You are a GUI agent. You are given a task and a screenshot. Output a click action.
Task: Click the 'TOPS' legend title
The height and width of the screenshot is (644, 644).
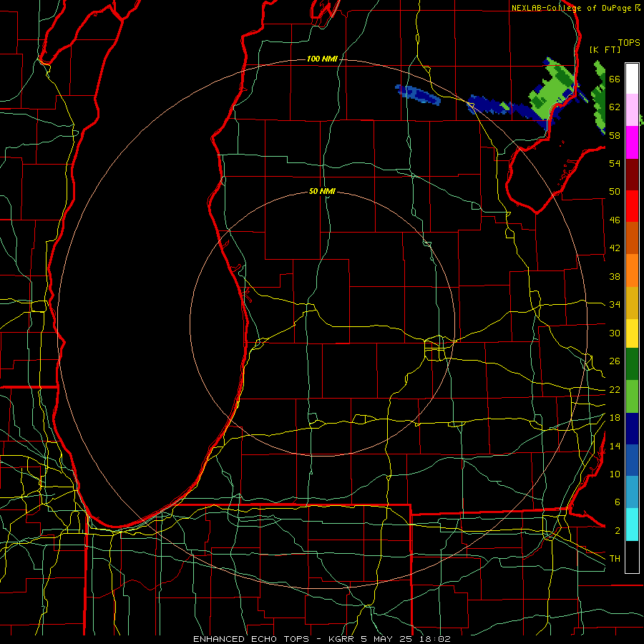pyautogui.click(x=629, y=43)
